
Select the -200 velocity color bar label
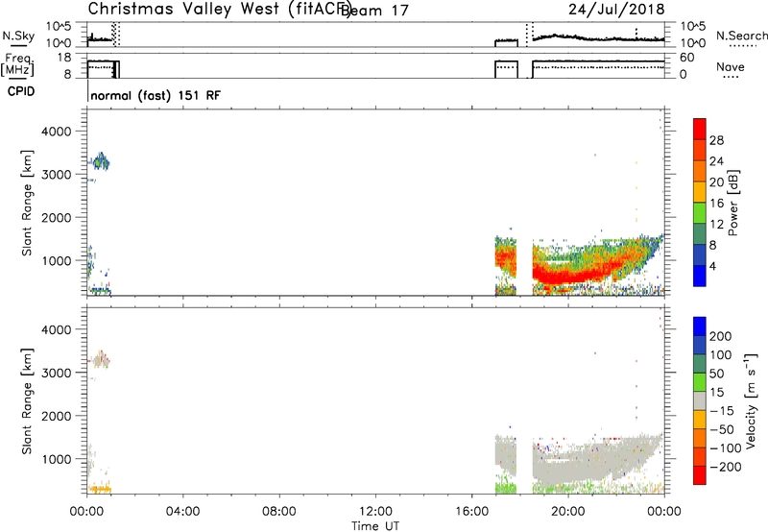pyautogui.click(x=726, y=467)
